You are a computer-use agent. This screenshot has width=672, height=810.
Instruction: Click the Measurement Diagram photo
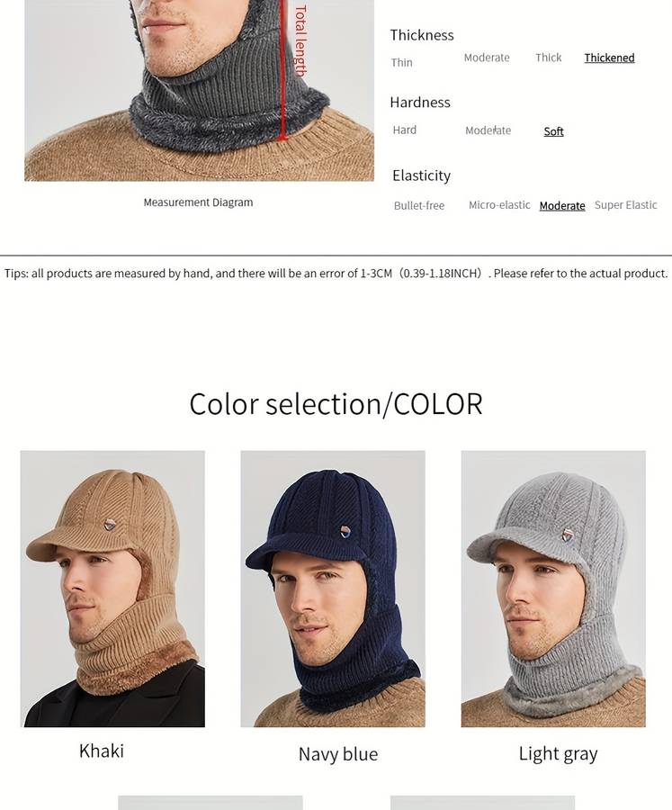(x=199, y=90)
